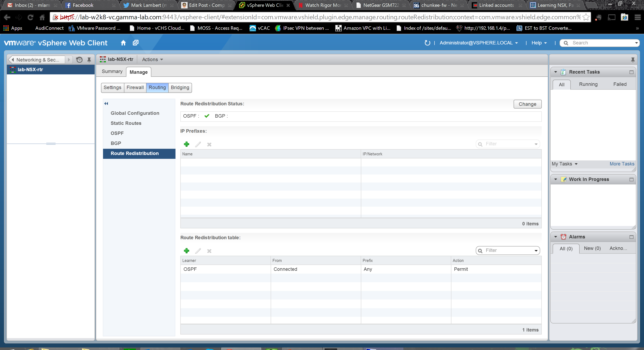Open the Actions dropdown menu
The width and height of the screenshot is (644, 350).
click(152, 60)
